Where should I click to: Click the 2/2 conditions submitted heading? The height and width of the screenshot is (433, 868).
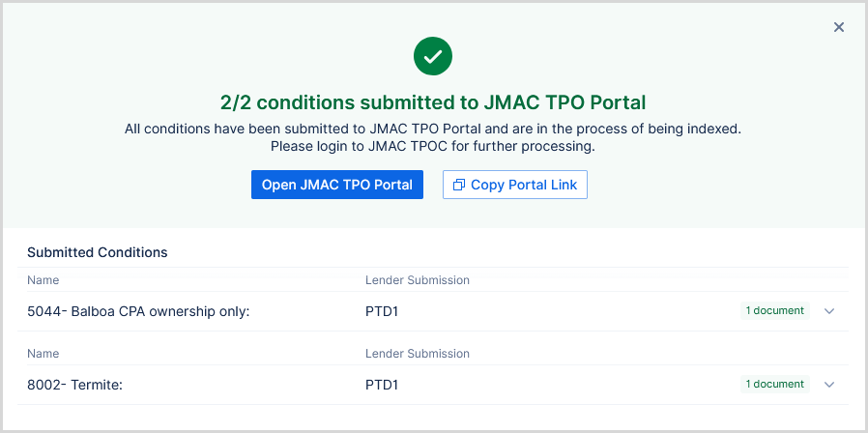pos(433,102)
